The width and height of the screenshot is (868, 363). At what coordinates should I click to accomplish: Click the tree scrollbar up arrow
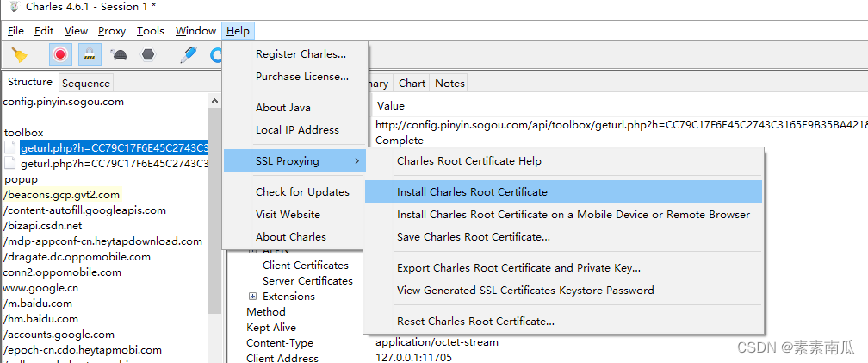point(214,102)
